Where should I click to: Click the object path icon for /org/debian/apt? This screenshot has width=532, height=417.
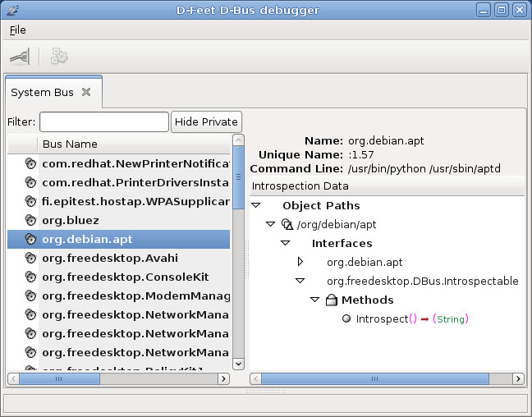coord(287,224)
